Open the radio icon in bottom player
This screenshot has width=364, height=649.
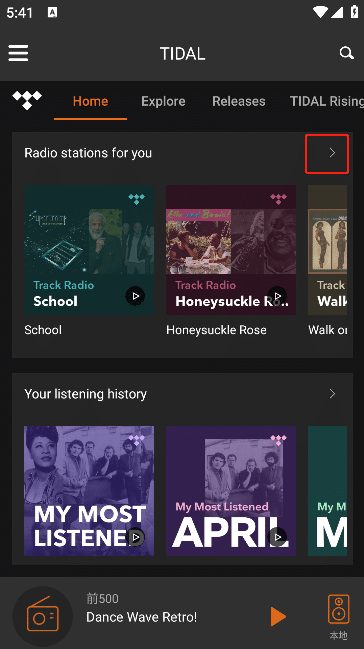coord(43,616)
